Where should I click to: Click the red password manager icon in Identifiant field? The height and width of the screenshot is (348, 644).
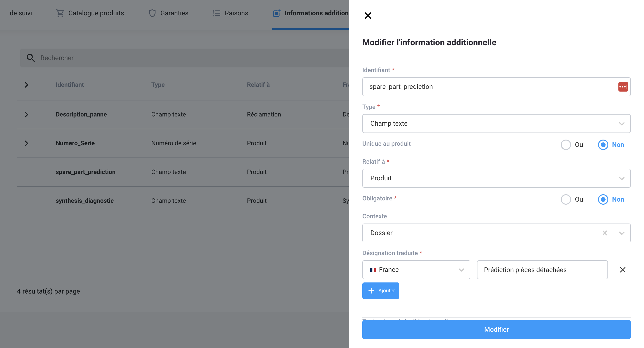(x=623, y=87)
